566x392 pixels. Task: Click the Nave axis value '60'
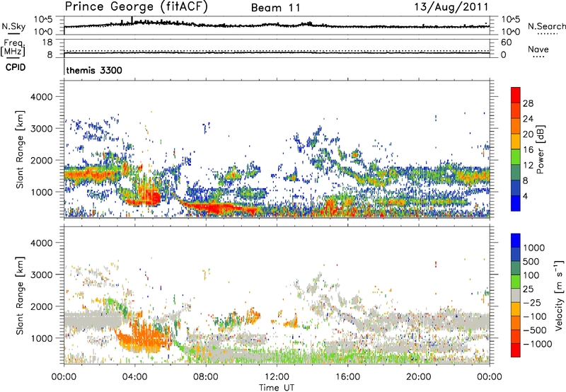pos(506,42)
